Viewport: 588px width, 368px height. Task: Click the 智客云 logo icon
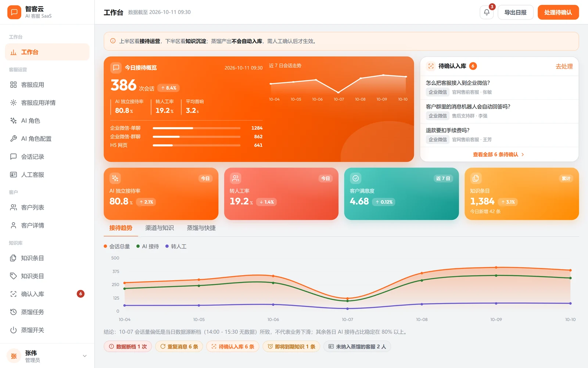(x=14, y=12)
